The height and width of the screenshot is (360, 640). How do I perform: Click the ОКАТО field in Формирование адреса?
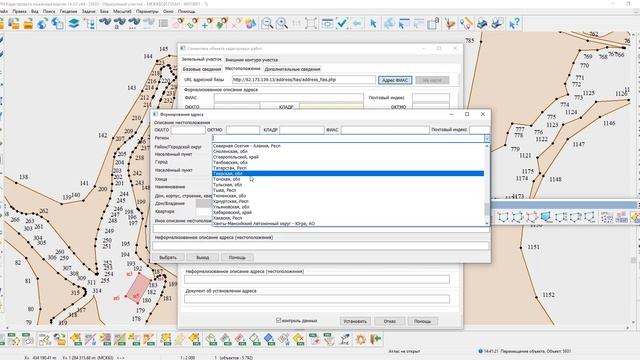(188, 130)
